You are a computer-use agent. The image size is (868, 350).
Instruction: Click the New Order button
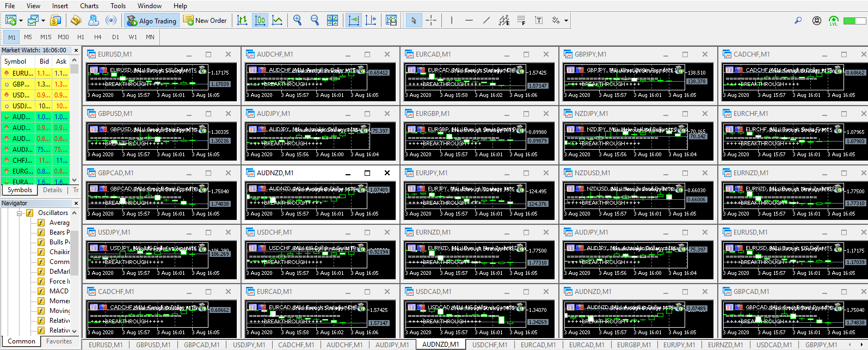click(x=205, y=21)
